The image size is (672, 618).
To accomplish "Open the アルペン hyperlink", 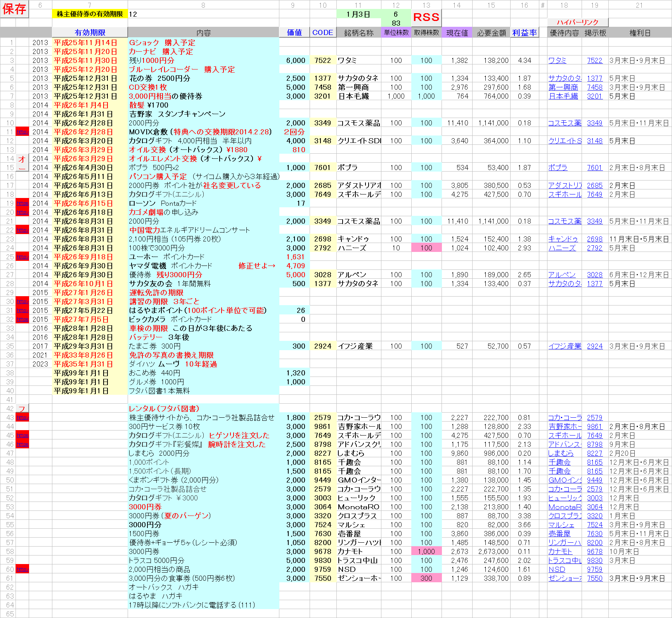I will tap(562, 275).
